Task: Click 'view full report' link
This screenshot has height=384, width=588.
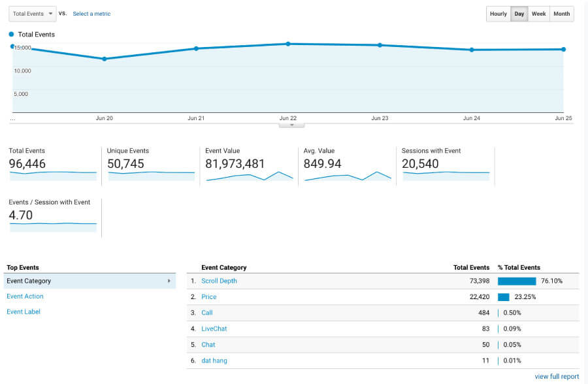Action: tap(557, 376)
